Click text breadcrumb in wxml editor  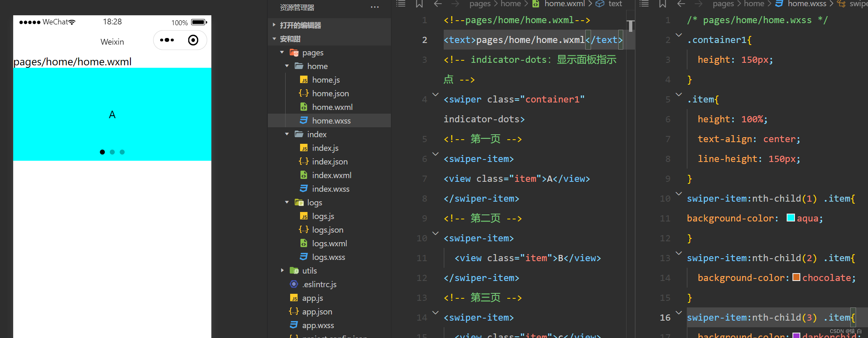coord(615,4)
